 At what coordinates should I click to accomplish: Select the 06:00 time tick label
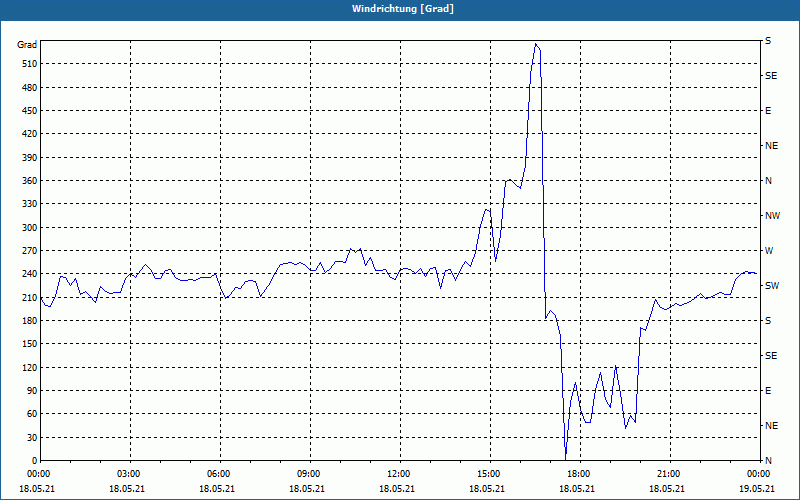tap(217, 474)
